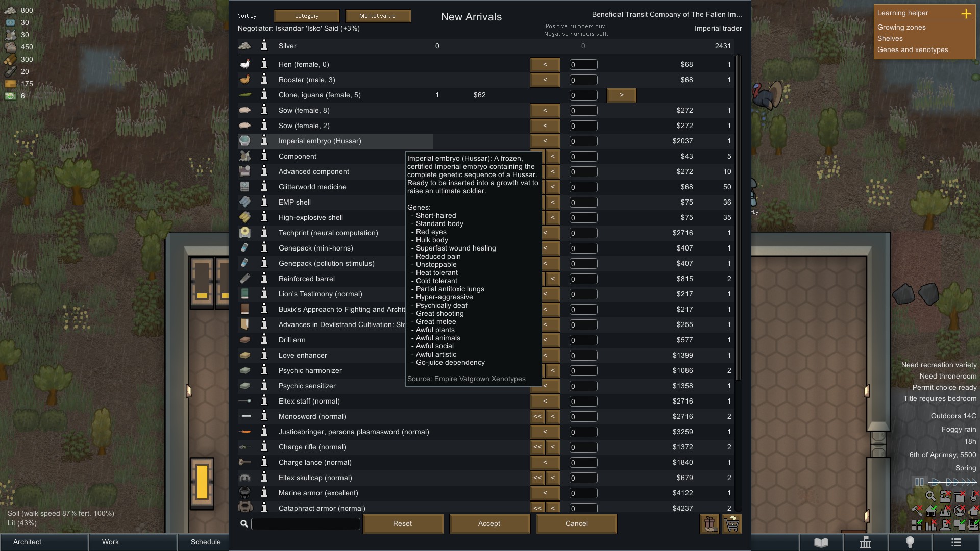Image resolution: width=980 pixels, height=551 pixels.
Task: Pause the game speed
Action: [x=919, y=482]
